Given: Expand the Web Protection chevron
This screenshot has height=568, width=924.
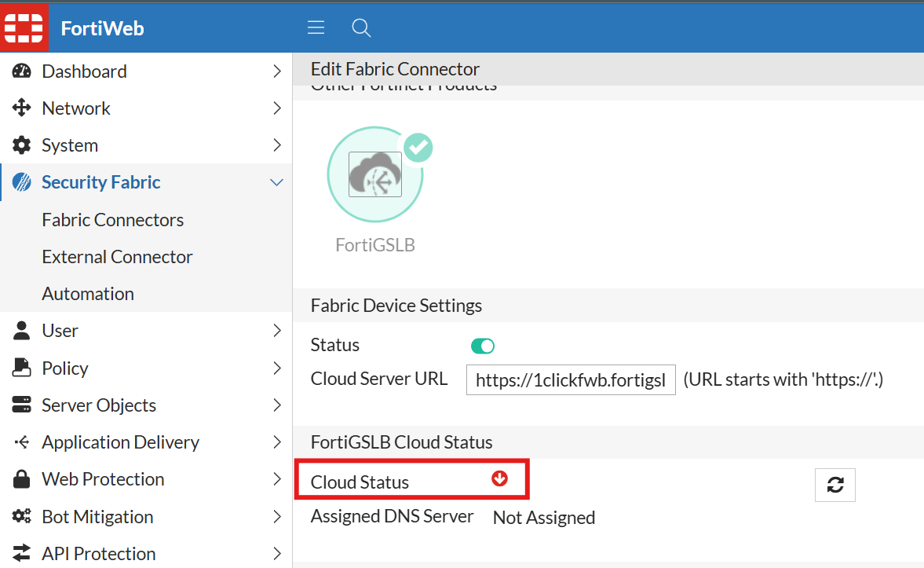Looking at the screenshot, I should [277, 479].
